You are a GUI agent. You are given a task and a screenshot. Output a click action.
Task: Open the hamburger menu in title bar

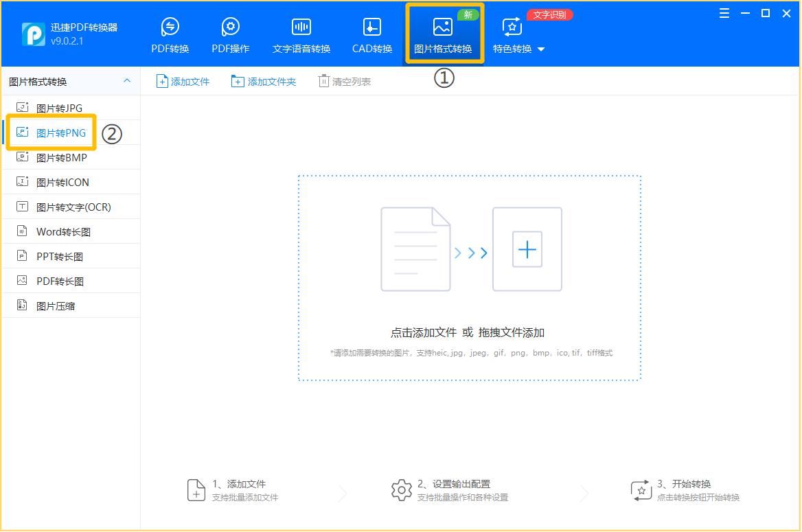click(x=724, y=12)
